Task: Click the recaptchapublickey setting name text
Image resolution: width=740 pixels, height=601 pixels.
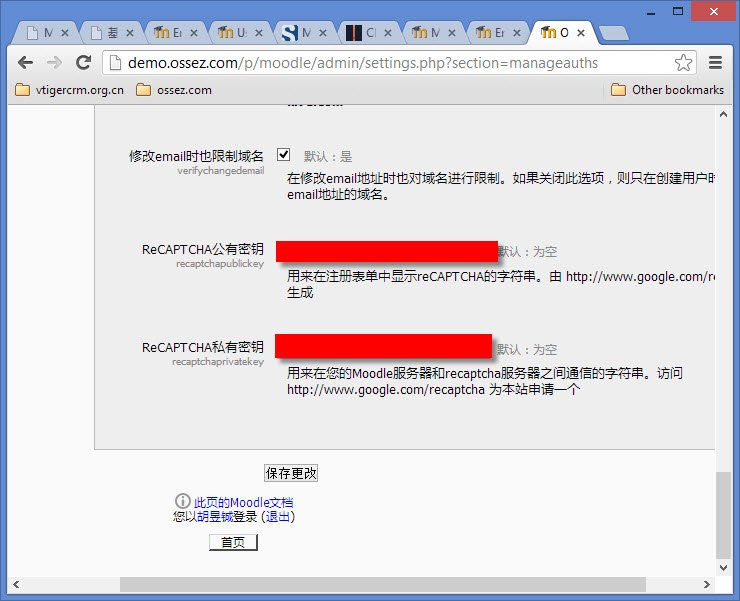Action: (x=220, y=264)
